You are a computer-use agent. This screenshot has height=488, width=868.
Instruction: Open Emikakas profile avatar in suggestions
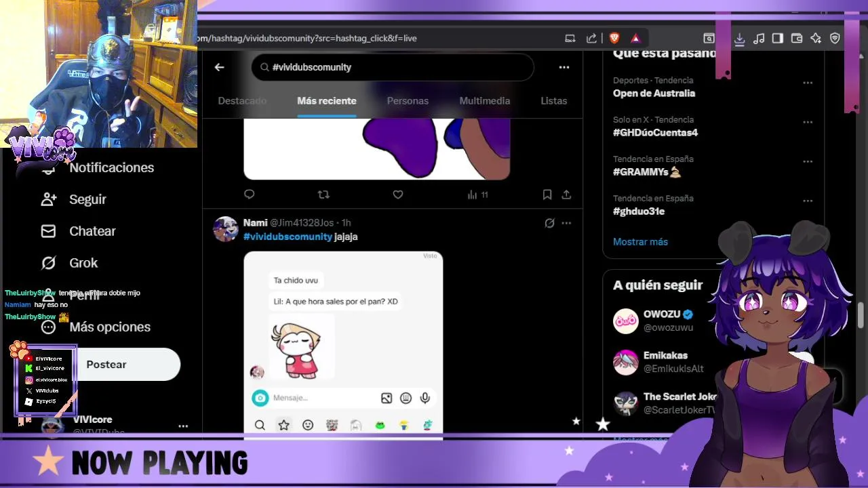coord(626,362)
